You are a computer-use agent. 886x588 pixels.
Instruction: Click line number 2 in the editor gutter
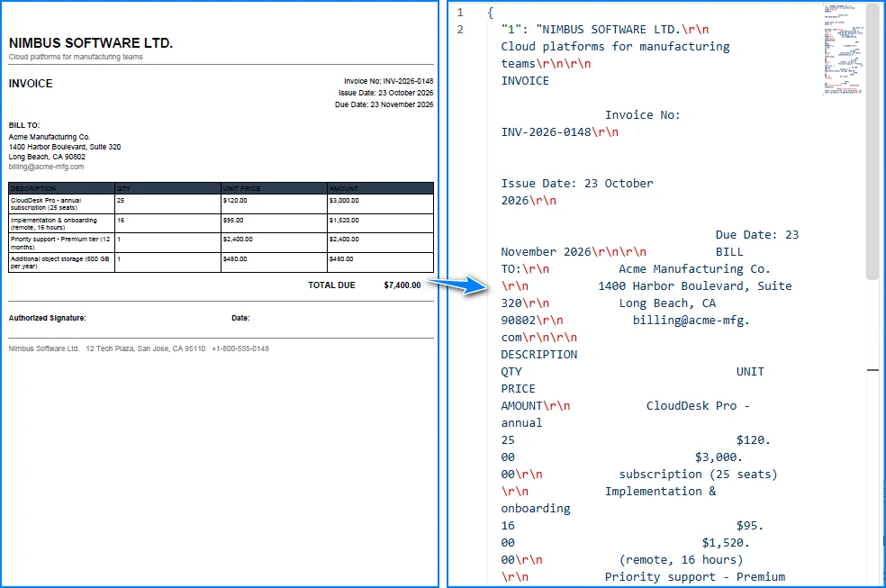point(460,30)
